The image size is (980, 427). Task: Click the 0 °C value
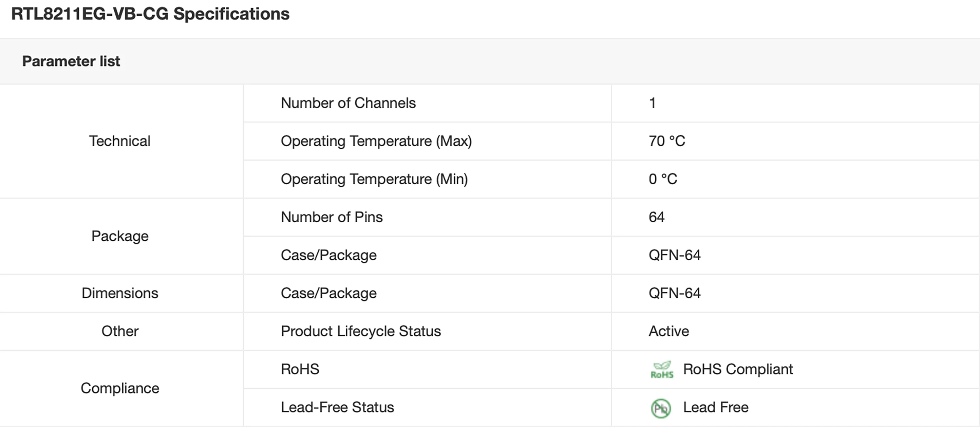coord(663,179)
